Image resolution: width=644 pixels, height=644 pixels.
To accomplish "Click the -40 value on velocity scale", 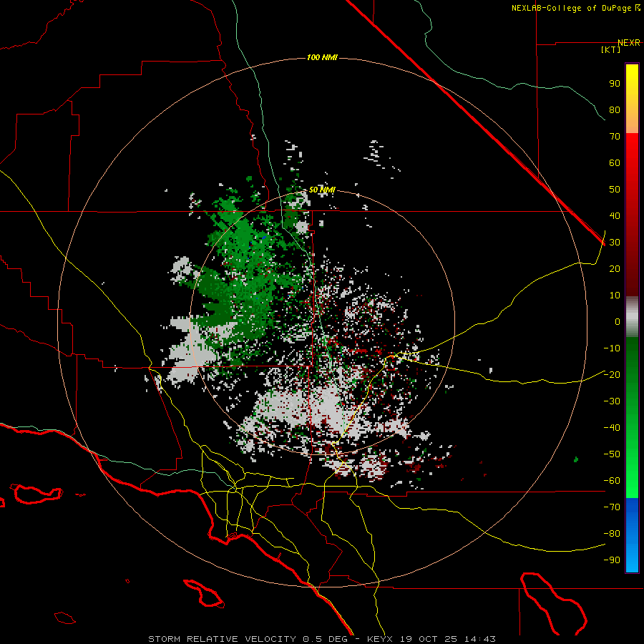I will tap(612, 428).
